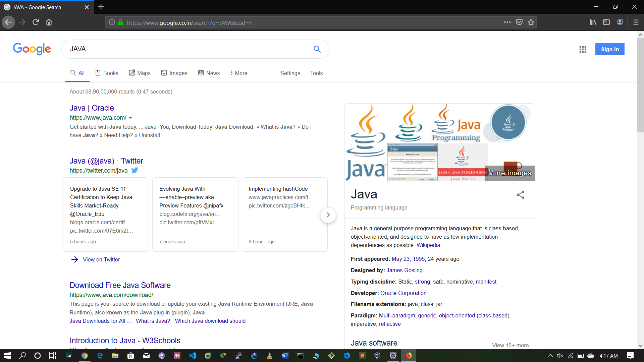Click the taskbar clock showing 4:17 AM
Screen dimensions: 644x362
coord(608,356)
